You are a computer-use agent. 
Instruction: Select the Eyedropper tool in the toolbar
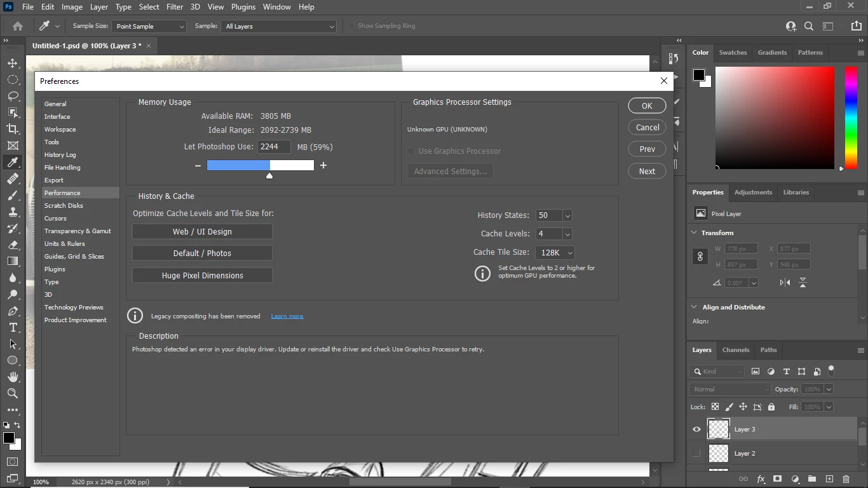(x=13, y=163)
